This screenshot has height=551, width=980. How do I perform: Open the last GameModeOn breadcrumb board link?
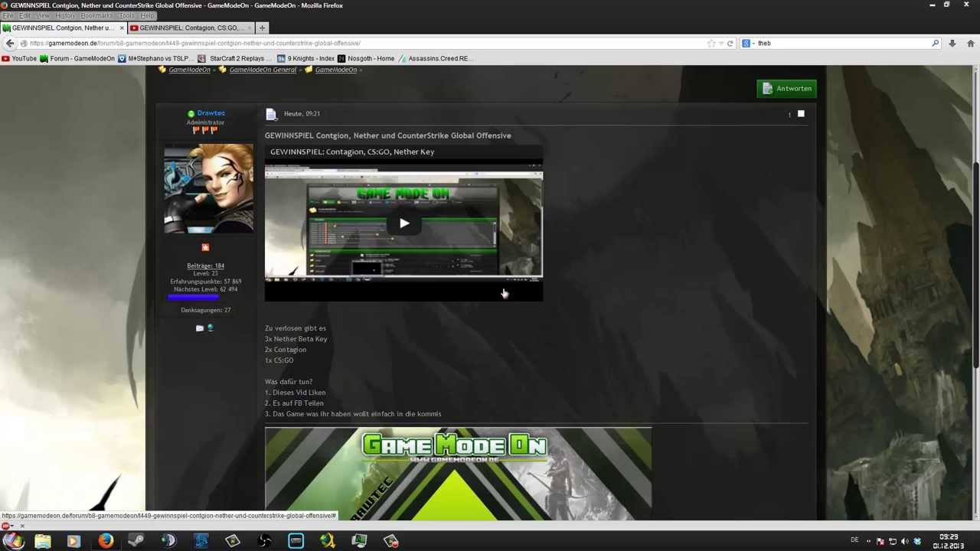coord(335,70)
